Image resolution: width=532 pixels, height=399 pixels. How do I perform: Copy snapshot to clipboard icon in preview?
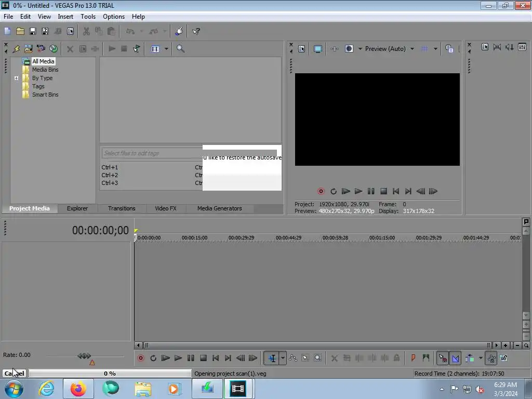pyautogui.click(x=449, y=49)
